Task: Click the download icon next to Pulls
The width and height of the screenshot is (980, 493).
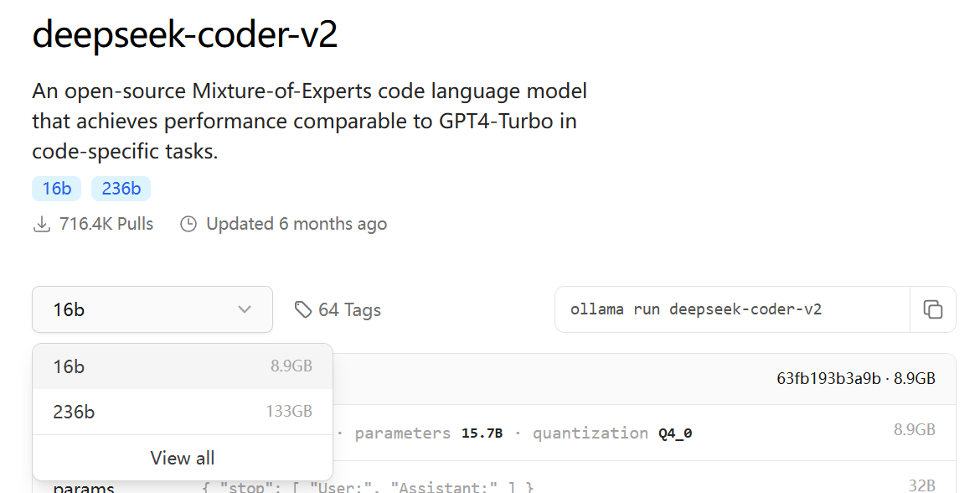Action: click(x=41, y=224)
